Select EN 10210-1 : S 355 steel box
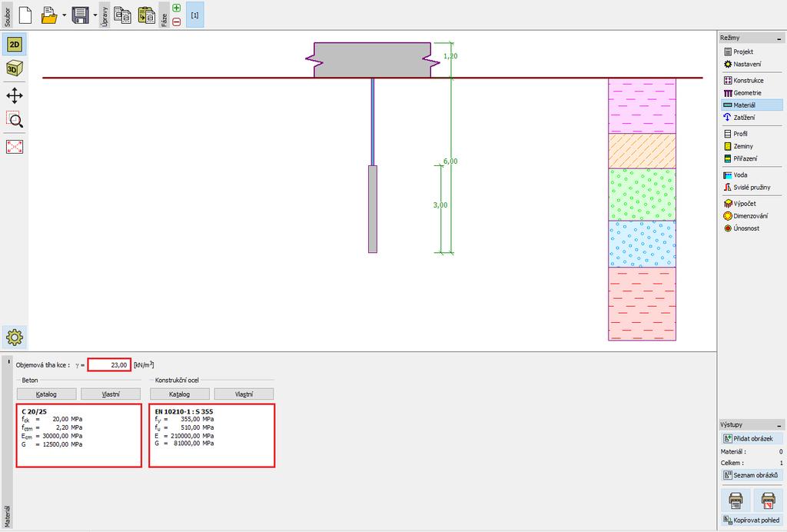Viewport: 787px width, 532px height. [212, 435]
